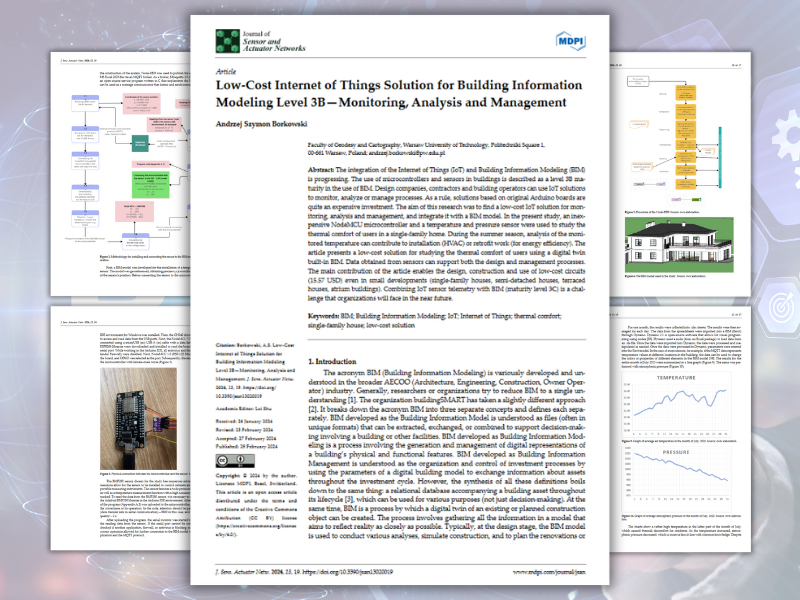800x600 pixels.
Task: Click the "Accepted: 27 February 2024" date
Action: (x=246, y=438)
